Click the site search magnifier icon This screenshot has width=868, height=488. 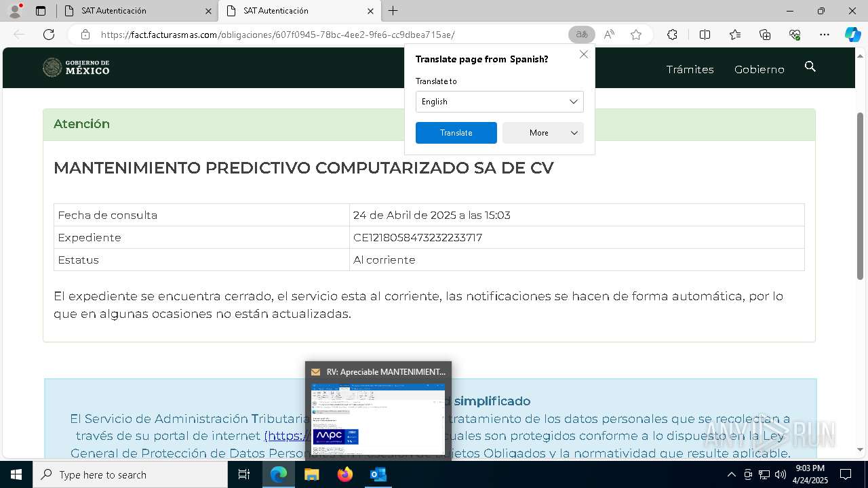[810, 66]
